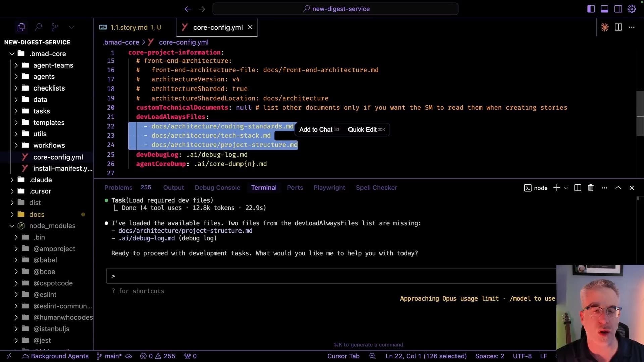Toggle secondary sidebar layout button
Viewport: 644px width, 362px height.
618,9
